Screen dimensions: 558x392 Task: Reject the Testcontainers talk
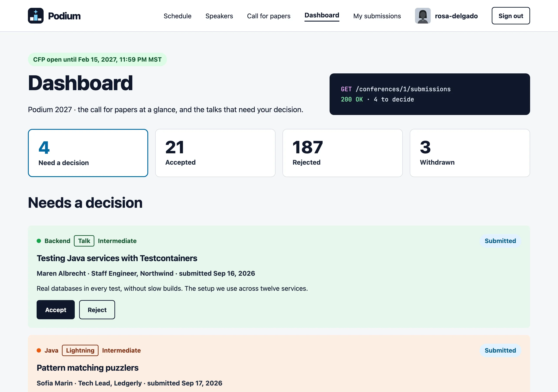click(97, 310)
